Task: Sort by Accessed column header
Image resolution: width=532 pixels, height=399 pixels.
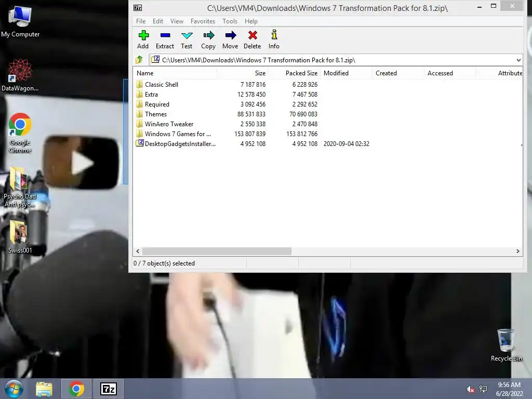Action: [450, 73]
